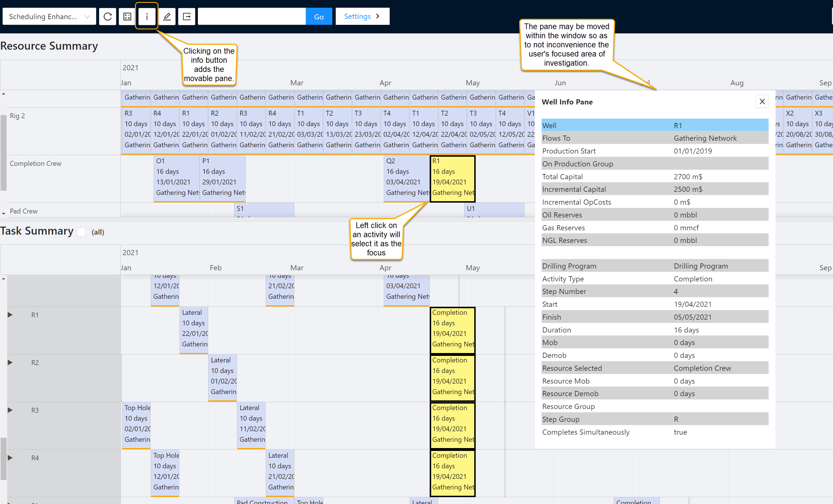Click the Resource Summary scroll-down arrow

(x=3, y=213)
